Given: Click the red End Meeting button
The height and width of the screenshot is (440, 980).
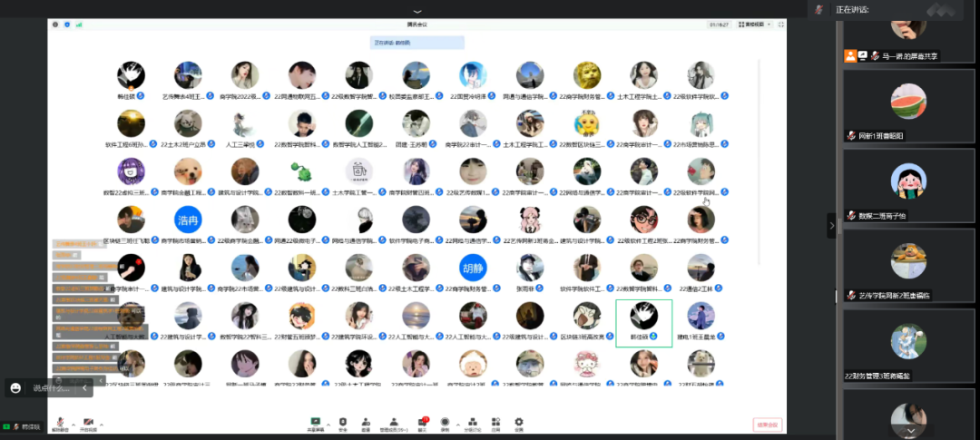Looking at the screenshot, I should click(x=767, y=425).
